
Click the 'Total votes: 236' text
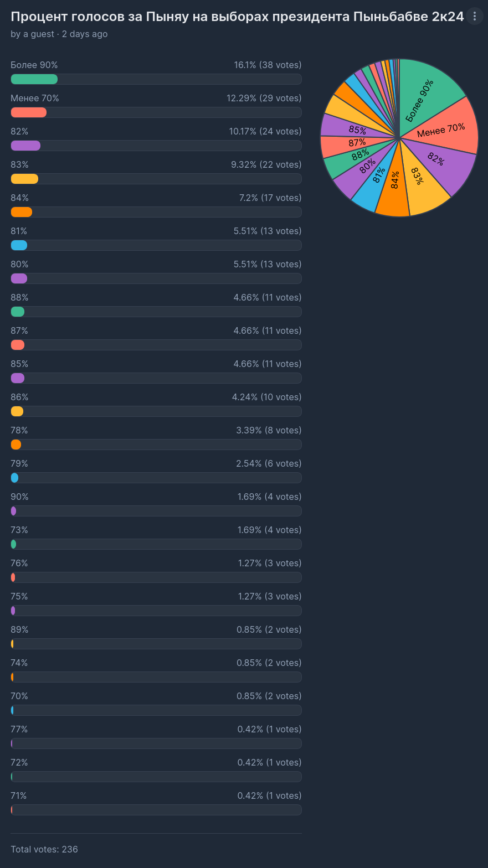pyautogui.click(x=44, y=849)
